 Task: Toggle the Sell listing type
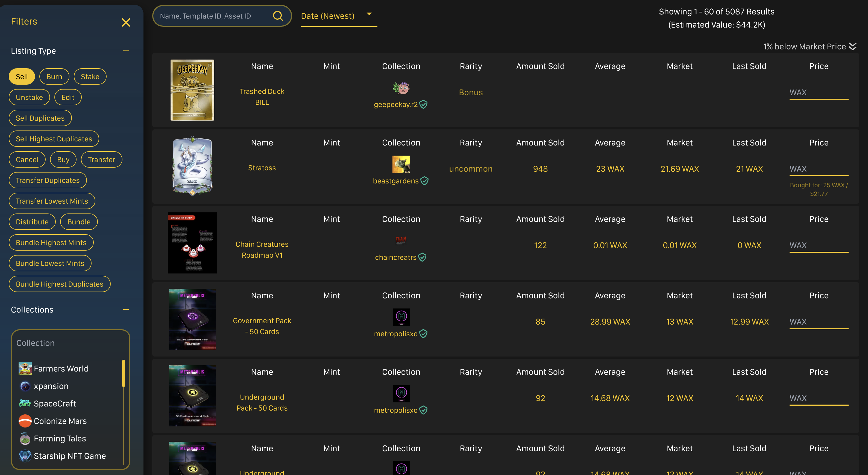click(22, 77)
